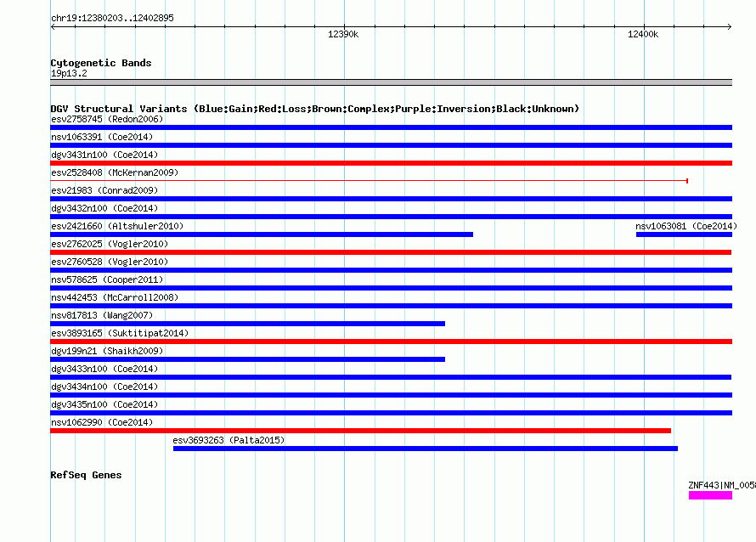This screenshot has width=756, height=542.
Task: Select the blue bar under dgv199n21
Action: click(x=247, y=359)
